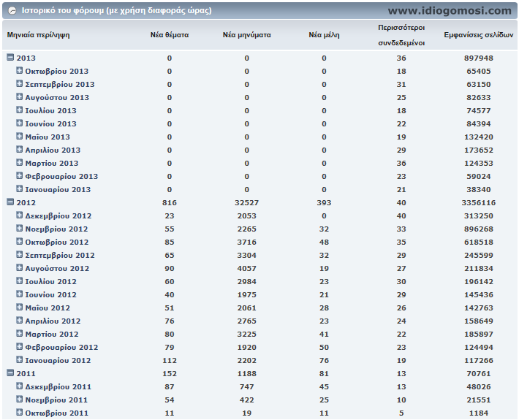
Task: Expand Μαΐου 2013 plus icon
Action: (x=20, y=137)
